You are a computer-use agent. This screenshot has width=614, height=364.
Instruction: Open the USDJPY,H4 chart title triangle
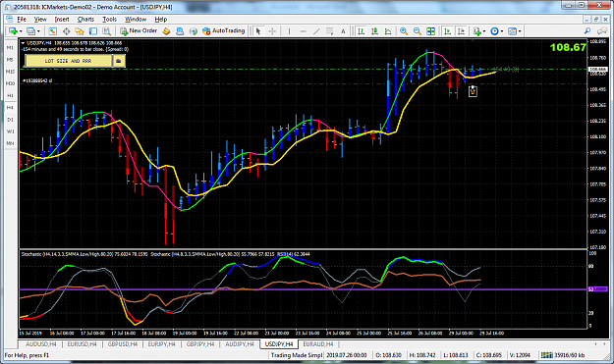coord(24,43)
